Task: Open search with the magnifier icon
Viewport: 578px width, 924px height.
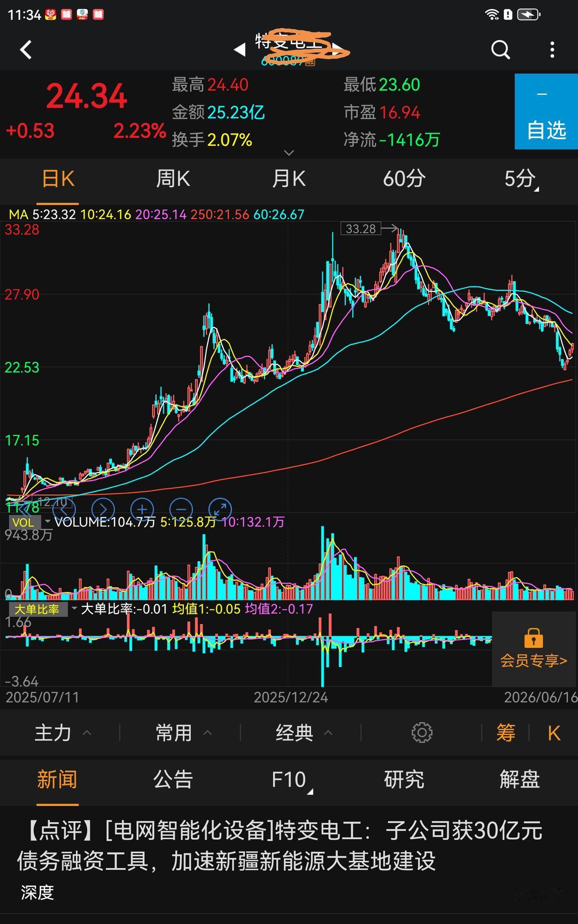Action: coord(500,50)
